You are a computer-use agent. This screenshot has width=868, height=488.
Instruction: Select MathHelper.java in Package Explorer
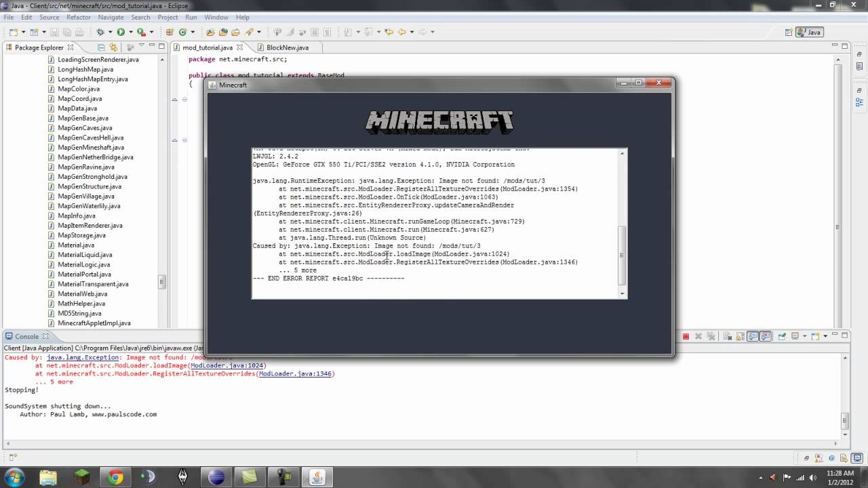pyautogui.click(x=81, y=304)
